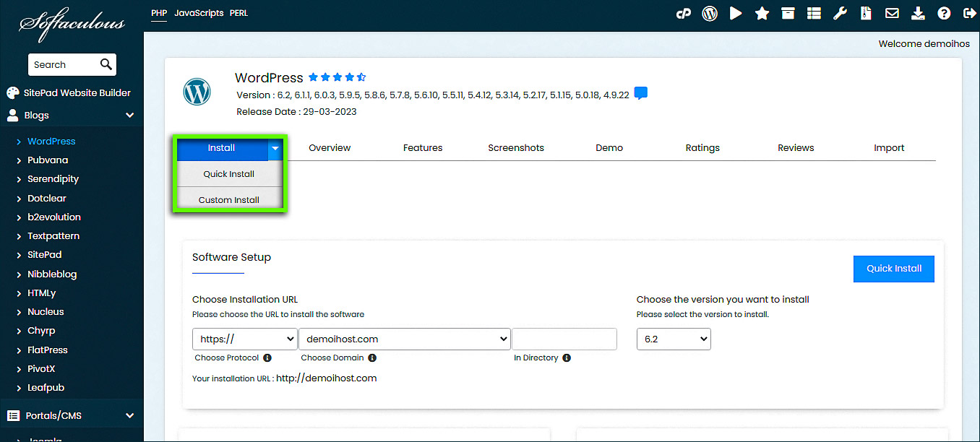Click the installation URL http://demoihost.com
Screen dimensions: 980x442
tap(327, 378)
